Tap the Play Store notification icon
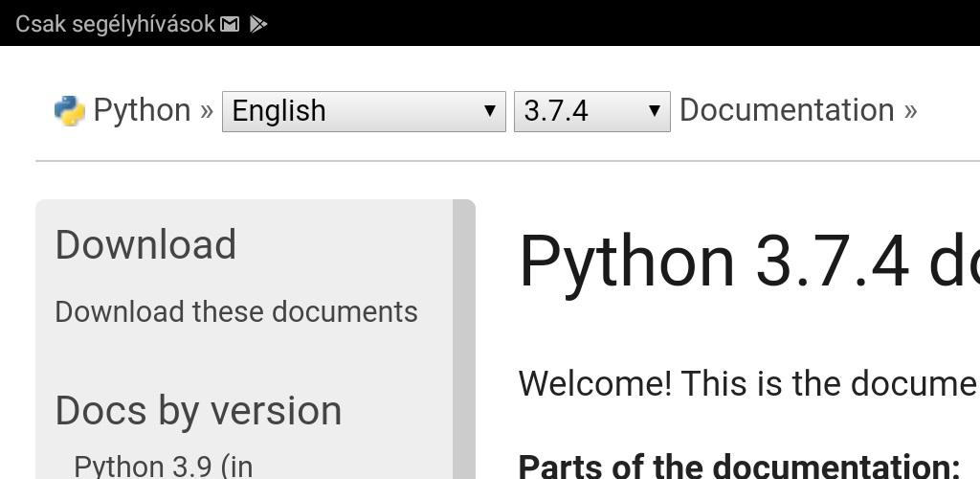The image size is (980, 479). 258,24
